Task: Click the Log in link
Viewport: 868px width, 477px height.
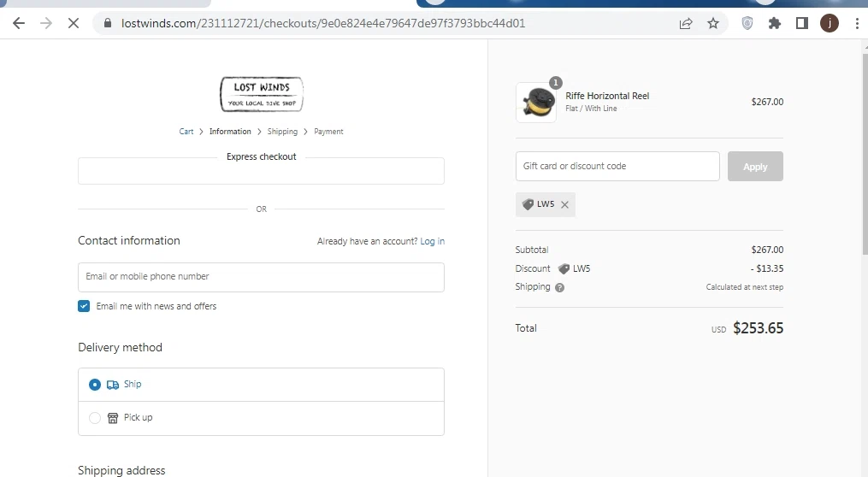Action: [x=433, y=241]
